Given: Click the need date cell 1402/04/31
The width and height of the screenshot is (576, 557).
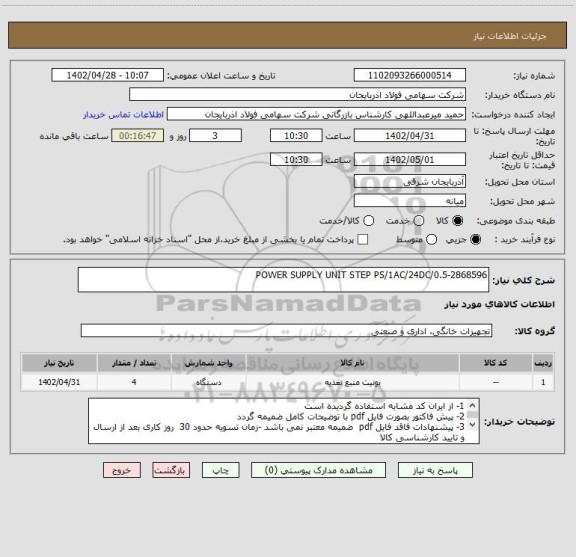Looking at the screenshot, I should coord(59,382).
